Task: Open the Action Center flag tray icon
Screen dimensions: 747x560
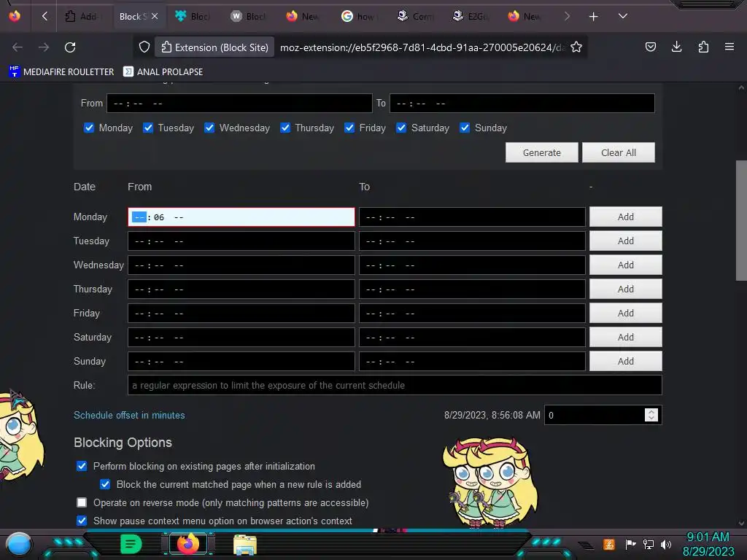Action: [630, 544]
